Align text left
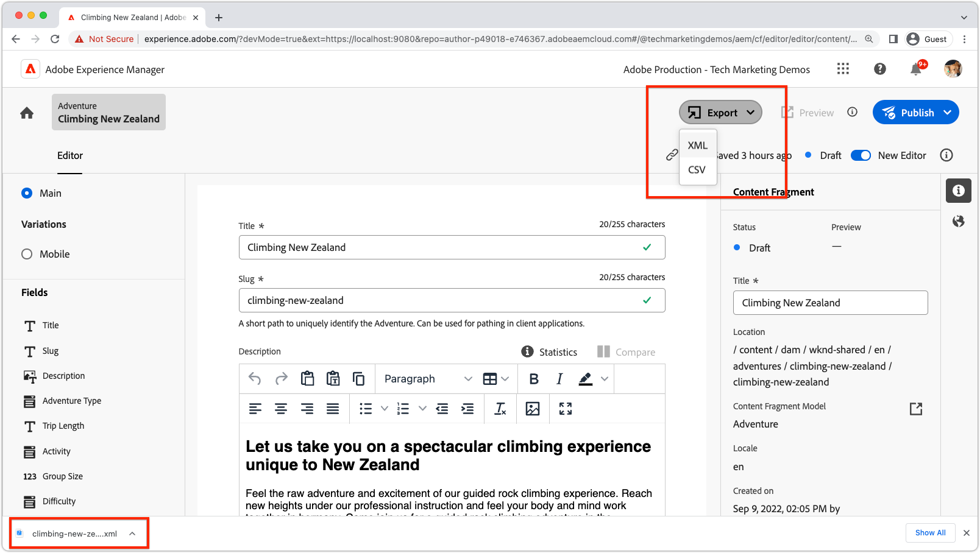The height and width of the screenshot is (553, 980). (x=255, y=409)
